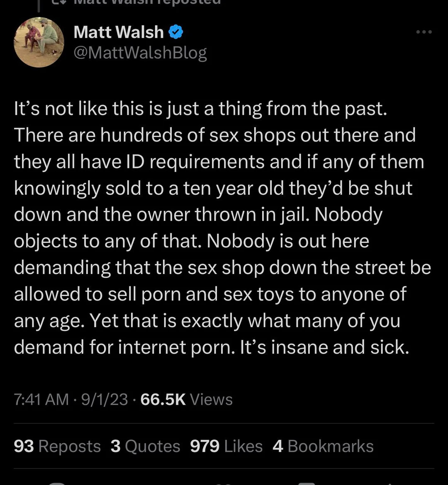The width and height of the screenshot is (448, 485).
Task: Tap the bookmark icon at bottom
Action: (307, 483)
